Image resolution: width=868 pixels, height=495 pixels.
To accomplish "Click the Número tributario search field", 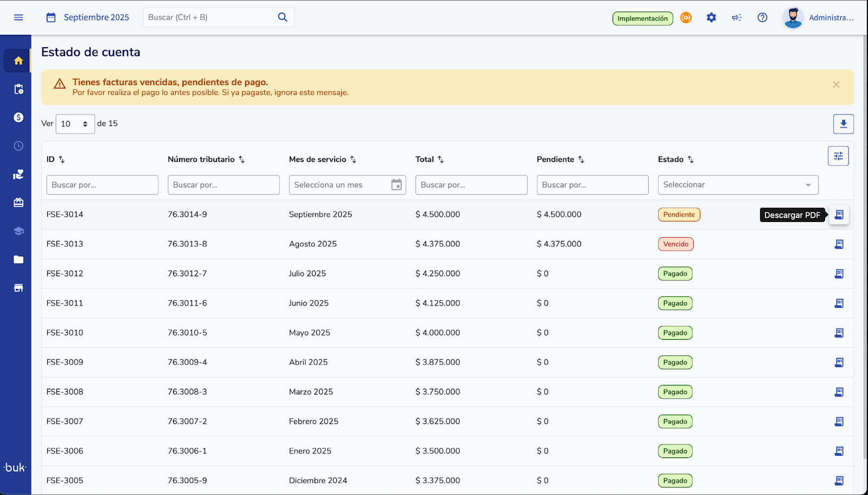I will click(x=224, y=185).
